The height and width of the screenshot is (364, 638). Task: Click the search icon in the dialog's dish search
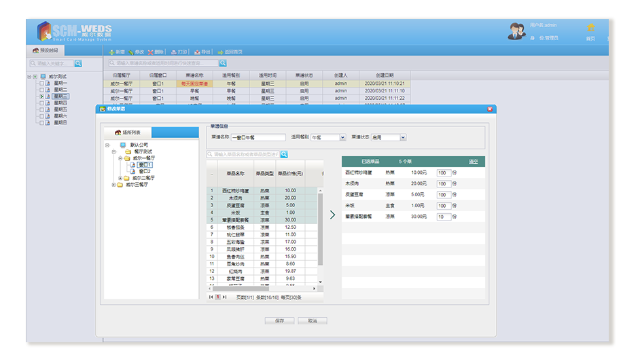click(284, 154)
